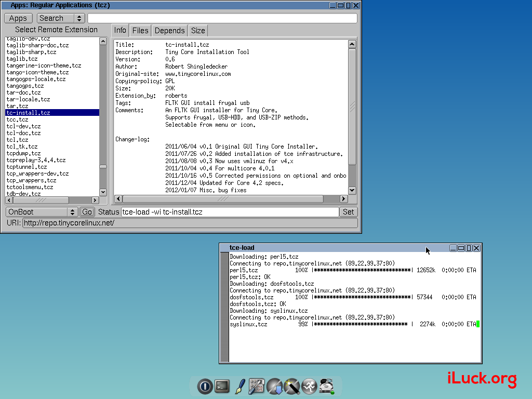This screenshot has width=532, height=399.
Task: Switch to the Info tab
Action: coord(120,31)
